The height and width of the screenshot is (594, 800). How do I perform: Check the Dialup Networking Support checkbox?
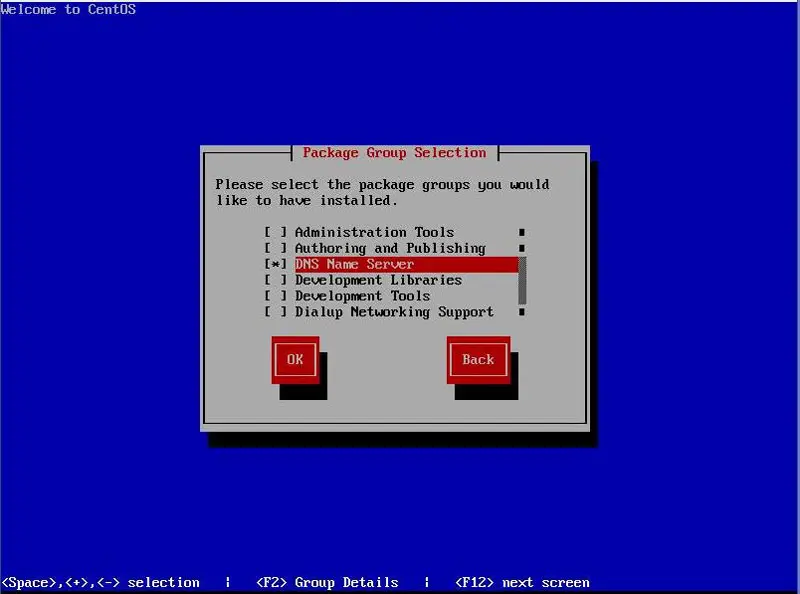[x=276, y=311]
